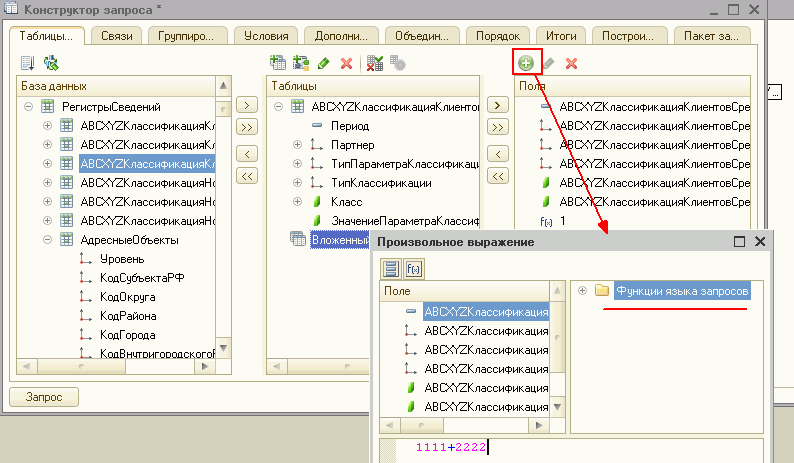794x463 pixels.
Task: Click the pencil edit icon above Поля
Action: 549,63
